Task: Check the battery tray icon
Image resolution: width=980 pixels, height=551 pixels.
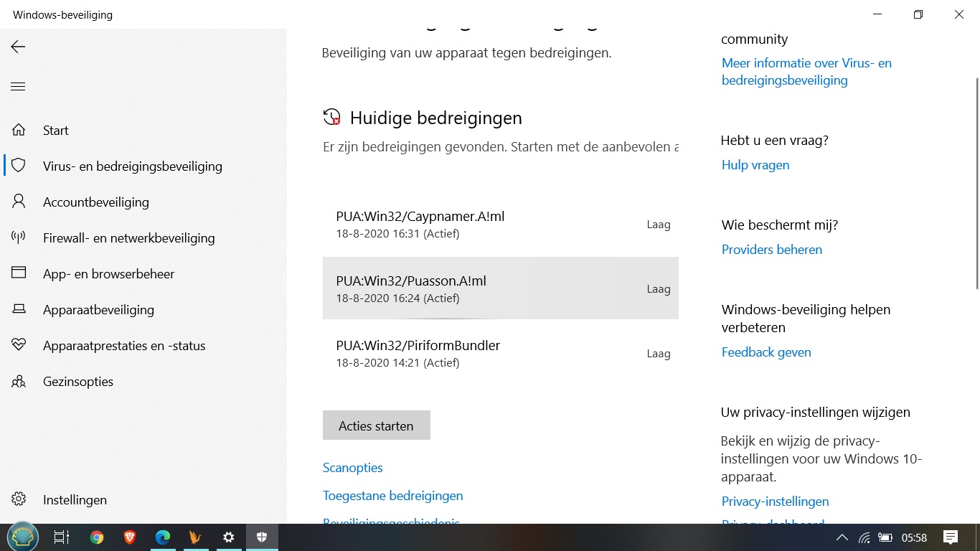Action: point(885,537)
